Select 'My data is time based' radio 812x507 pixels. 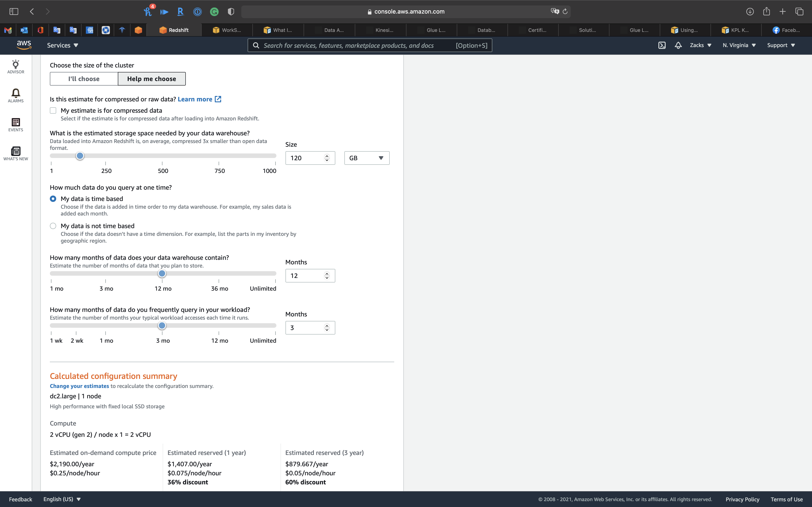click(x=53, y=199)
